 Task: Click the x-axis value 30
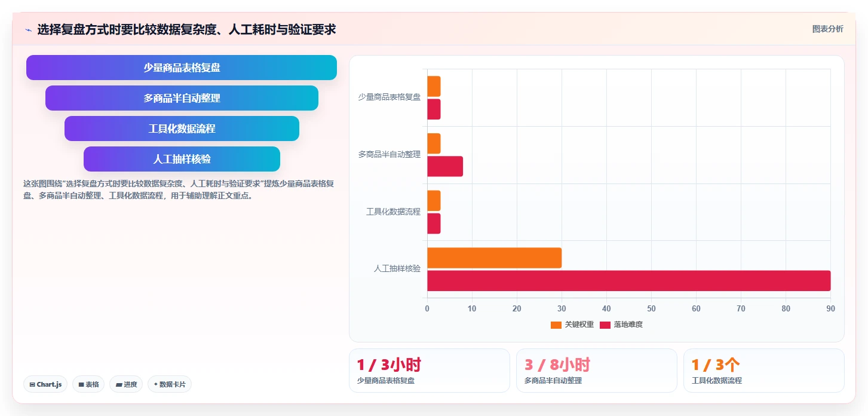562,308
